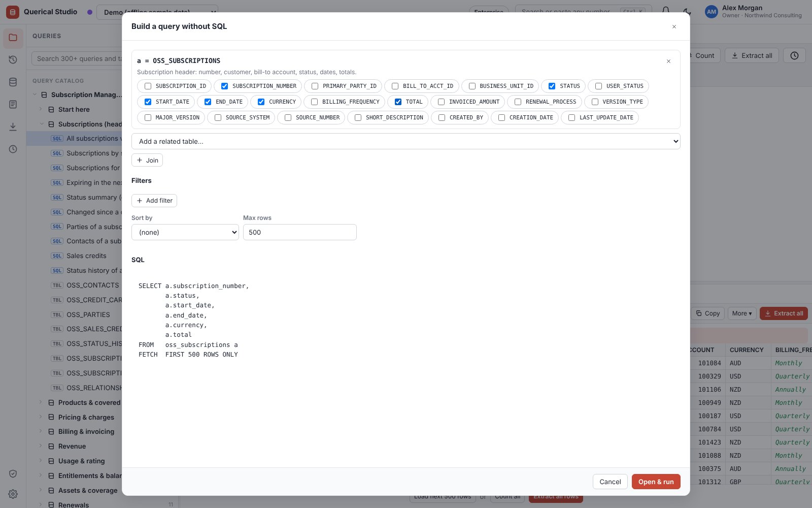Open the OSS_PARTIES table item
Image resolution: width=812 pixels, height=508 pixels.
point(74,315)
